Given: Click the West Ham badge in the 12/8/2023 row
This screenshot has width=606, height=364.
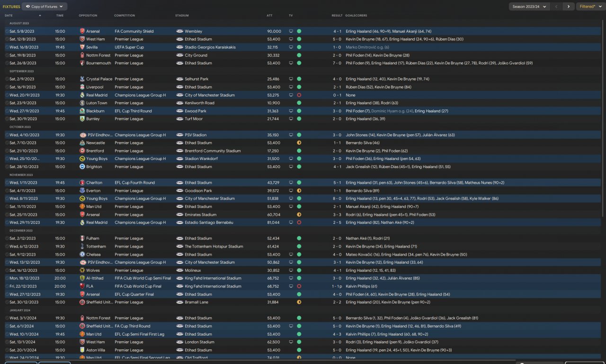Looking at the screenshot, I should 82,39.
